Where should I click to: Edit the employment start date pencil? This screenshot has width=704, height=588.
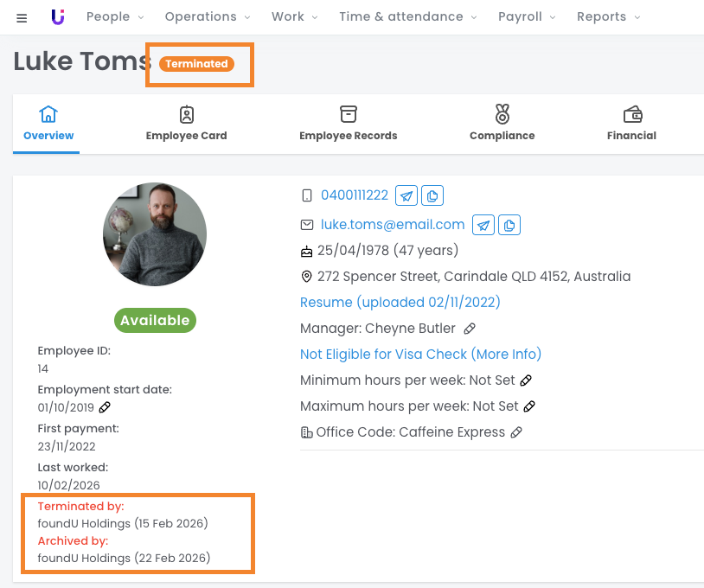[x=105, y=407]
